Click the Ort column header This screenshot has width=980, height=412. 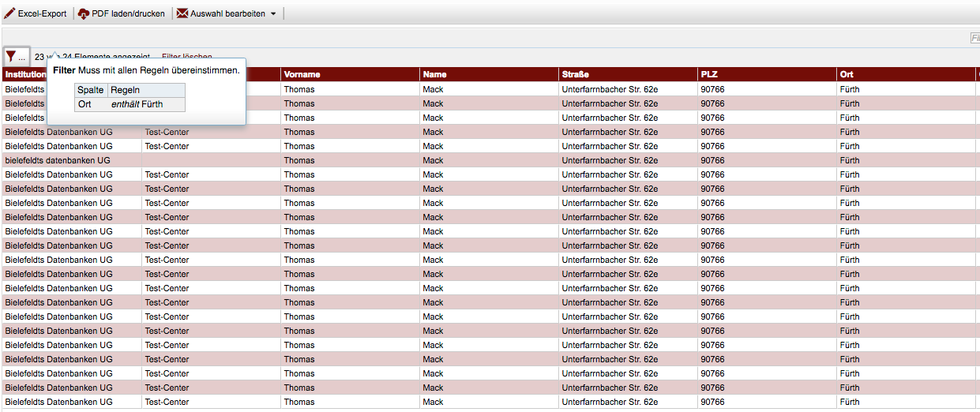click(x=846, y=74)
